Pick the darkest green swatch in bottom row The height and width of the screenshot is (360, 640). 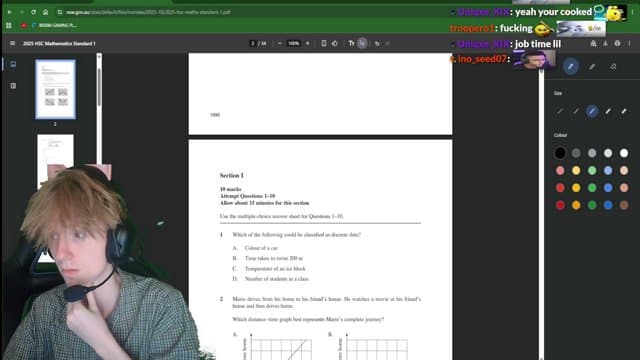pyautogui.click(x=592, y=205)
